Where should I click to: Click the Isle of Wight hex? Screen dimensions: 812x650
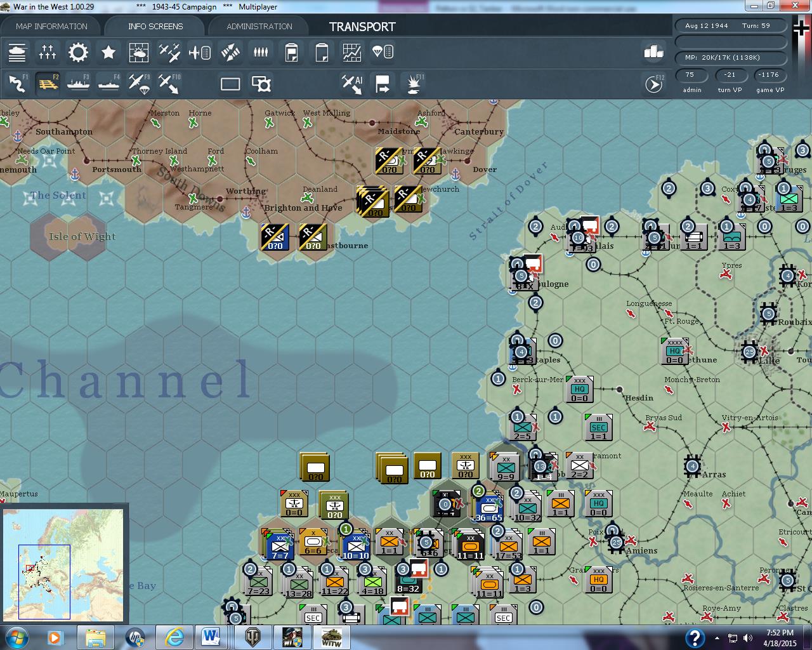point(82,236)
